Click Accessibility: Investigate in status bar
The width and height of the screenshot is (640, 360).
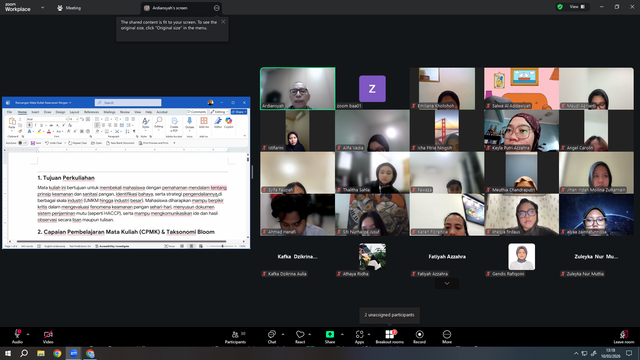click(112, 246)
